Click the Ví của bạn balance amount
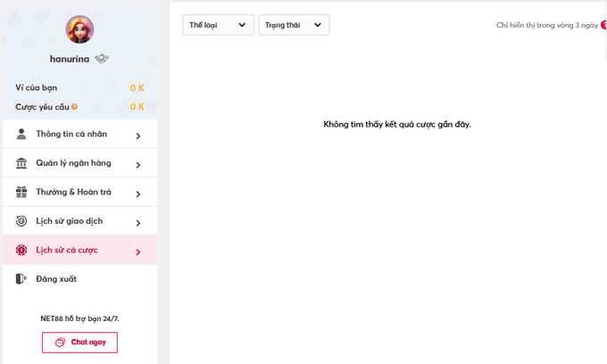 tap(137, 88)
